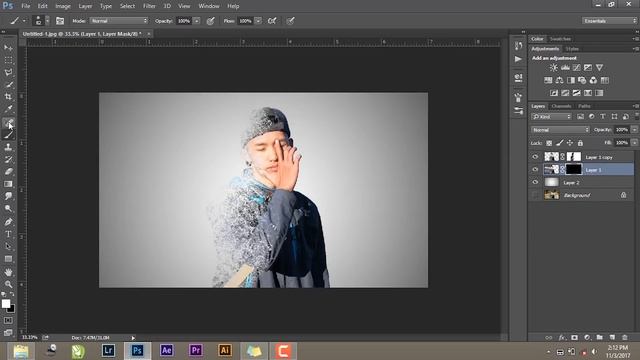The height and width of the screenshot is (360, 640).
Task: Toggle lock all padlock
Action: (580, 143)
